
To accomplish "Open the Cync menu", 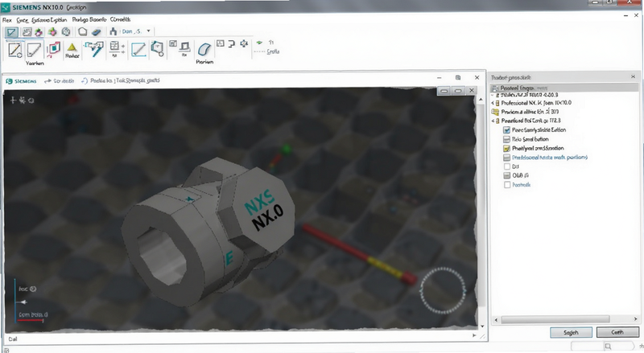I will (23, 20).
